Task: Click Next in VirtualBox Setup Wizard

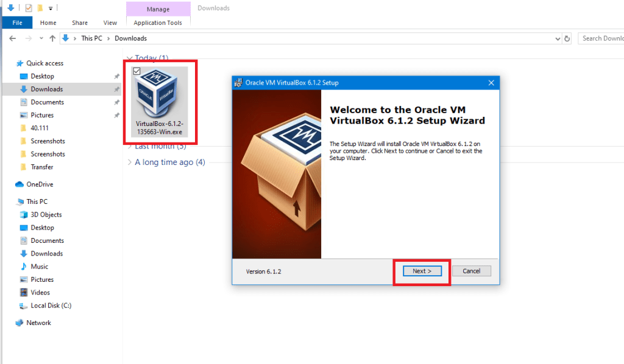Action: pyautogui.click(x=422, y=271)
